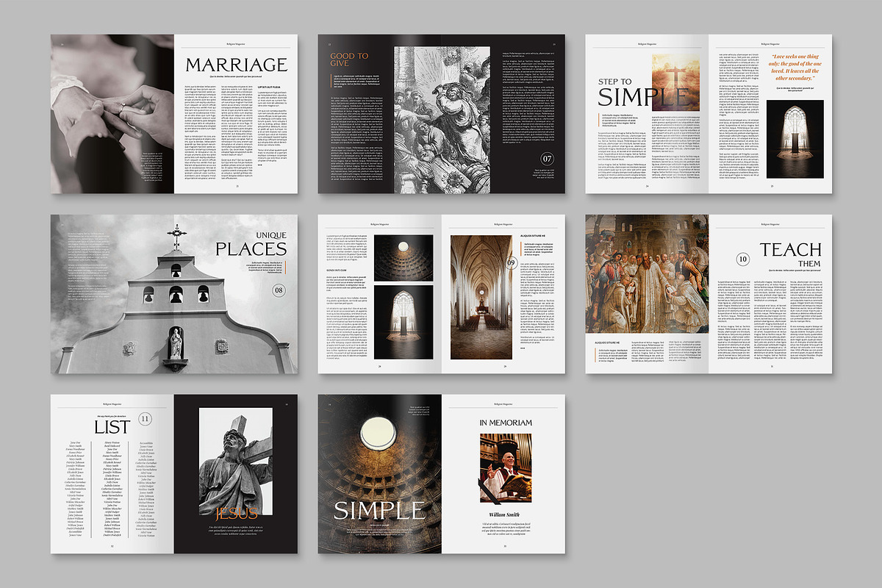Select the William Smith caption link
Screen dimensions: 882x588
(503, 514)
